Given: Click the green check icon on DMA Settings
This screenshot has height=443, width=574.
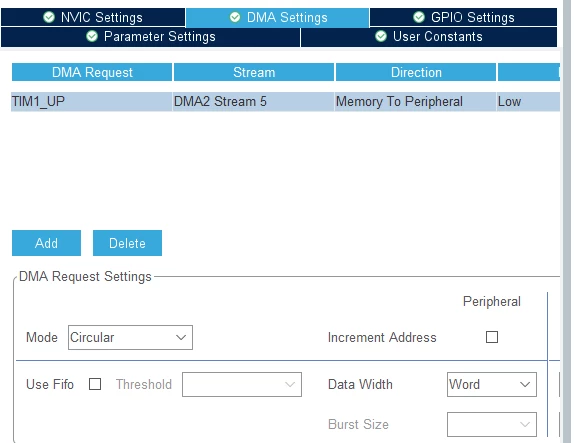Looking at the screenshot, I should pyautogui.click(x=235, y=17).
